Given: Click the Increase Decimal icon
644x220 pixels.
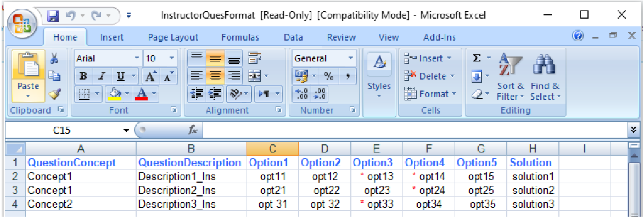Looking at the screenshot, I should tap(301, 94).
